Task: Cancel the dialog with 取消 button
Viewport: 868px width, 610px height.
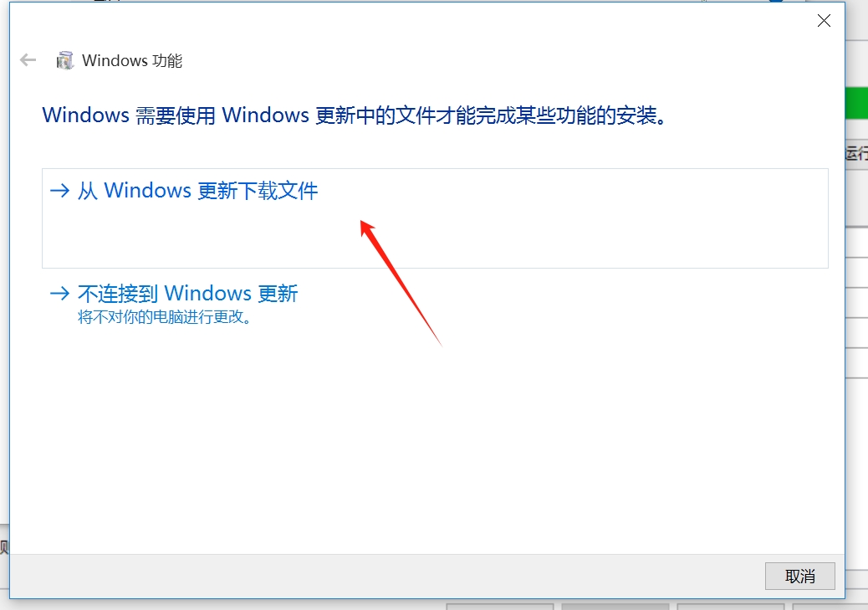Action: (800, 577)
